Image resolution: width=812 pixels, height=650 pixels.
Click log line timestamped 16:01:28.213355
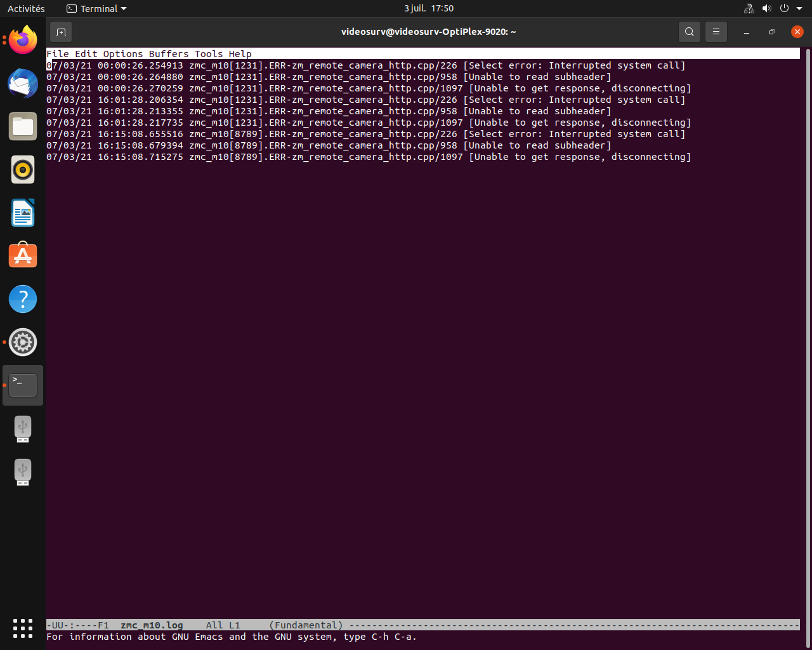329,111
